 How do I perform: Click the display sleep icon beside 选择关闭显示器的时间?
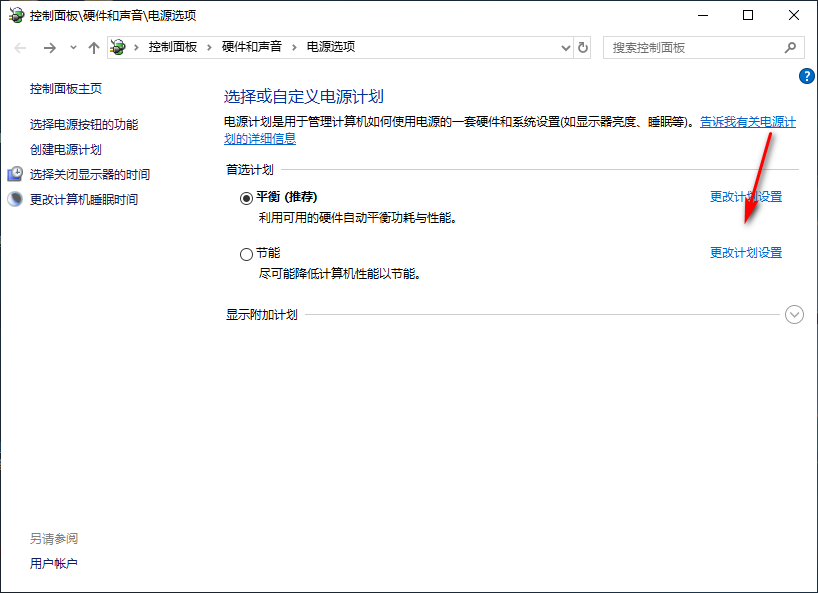[x=14, y=173]
